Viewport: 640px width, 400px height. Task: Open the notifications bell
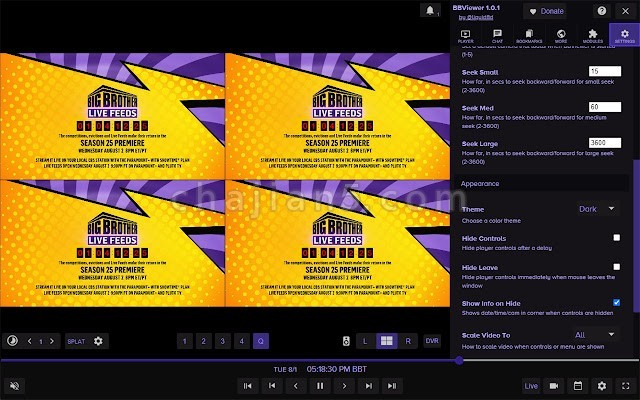pos(430,10)
